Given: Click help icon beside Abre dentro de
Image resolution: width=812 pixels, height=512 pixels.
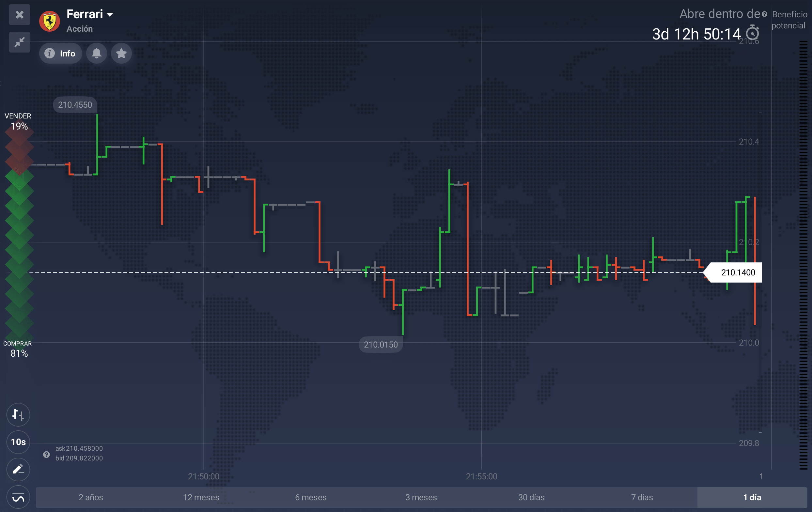Looking at the screenshot, I should (x=764, y=14).
